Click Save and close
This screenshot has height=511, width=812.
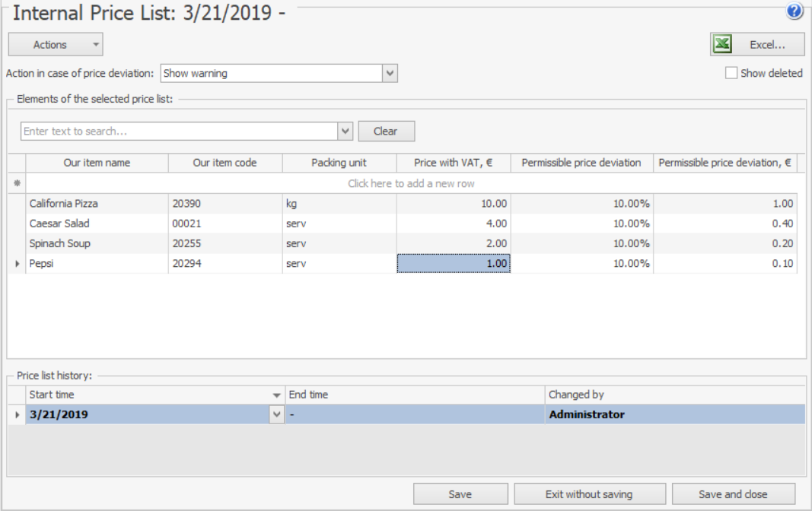click(x=732, y=494)
